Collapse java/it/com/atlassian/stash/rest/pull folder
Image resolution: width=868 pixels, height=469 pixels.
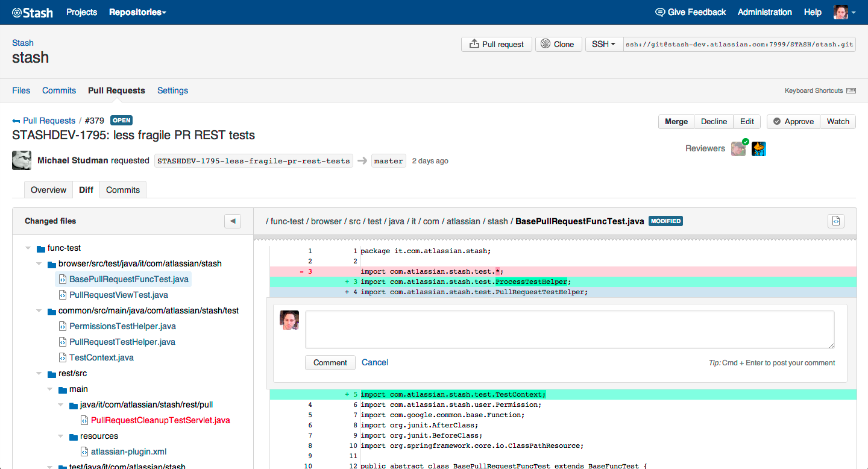[60, 404]
